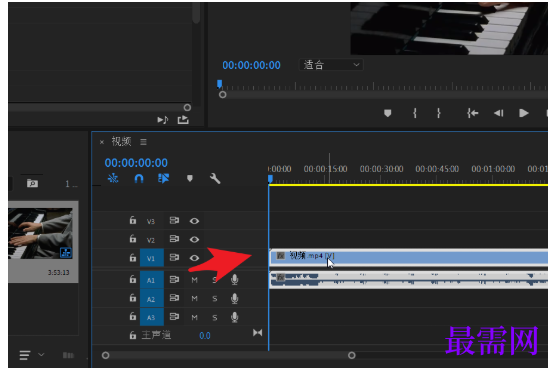The image size is (557, 372).
Task: Mute the A1 audio track
Action: (x=194, y=280)
